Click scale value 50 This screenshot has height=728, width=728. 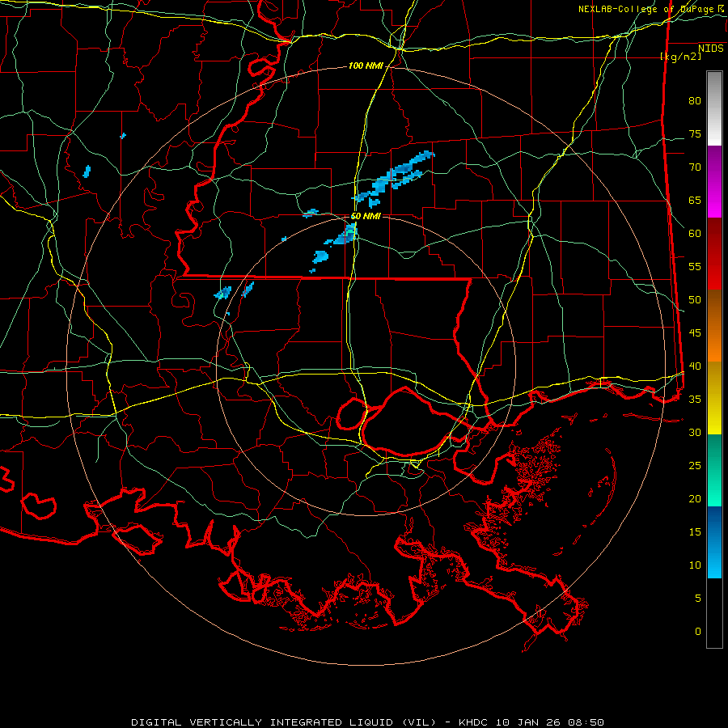(x=695, y=299)
